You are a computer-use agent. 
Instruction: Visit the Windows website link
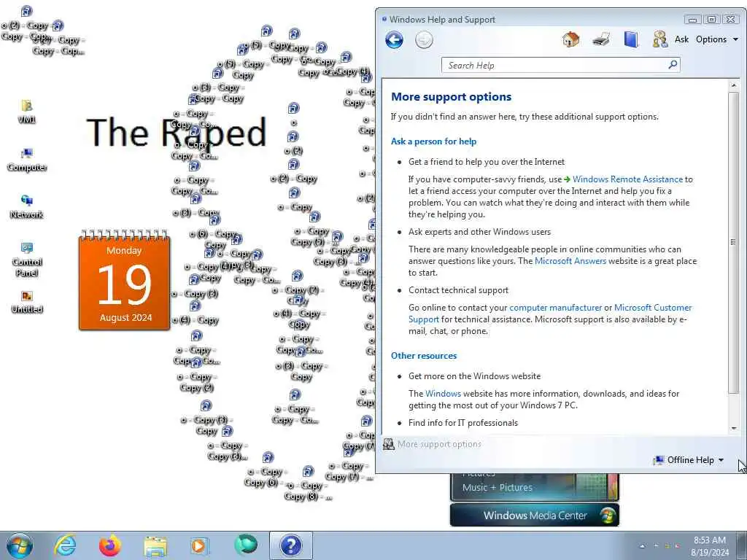coord(443,394)
